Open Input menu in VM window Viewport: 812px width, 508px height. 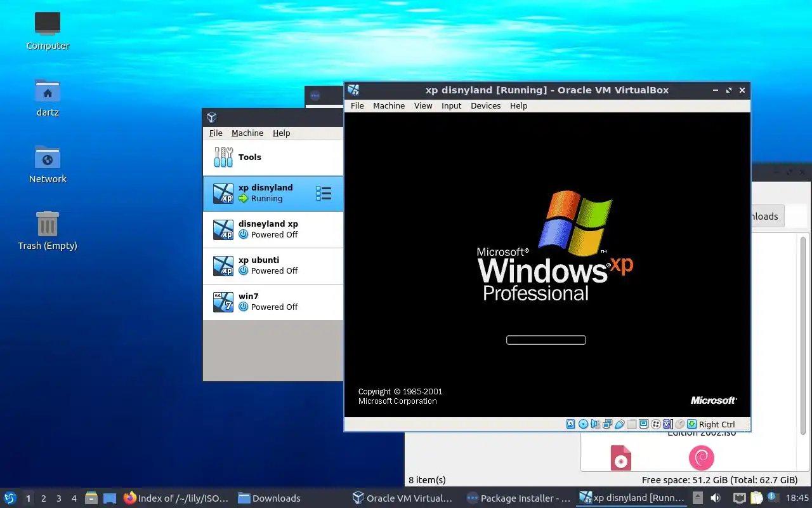[x=452, y=105]
